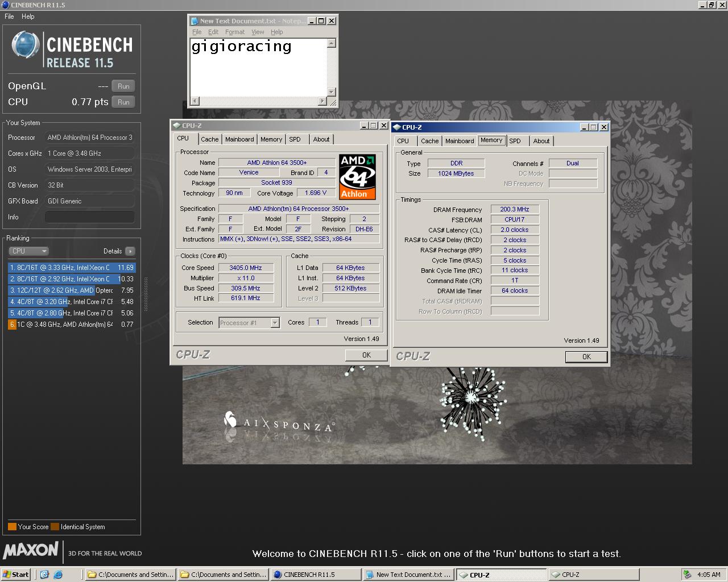
Task: Open Processor #1 selection dropdown
Action: tap(275, 323)
